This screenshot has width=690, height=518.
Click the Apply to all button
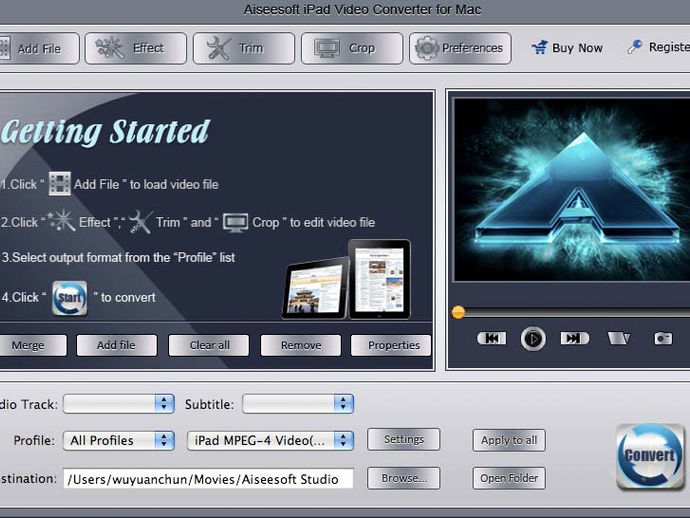[x=509, y=440]
